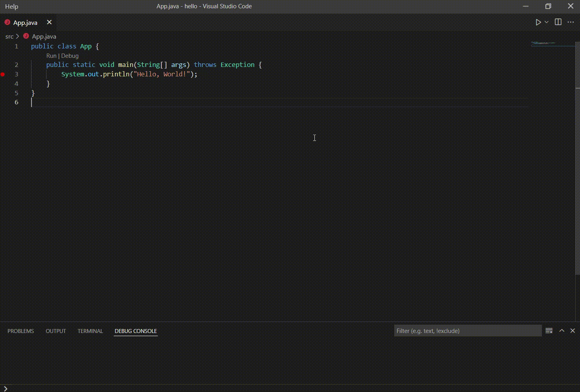This screenshot has height=392, width=580.
Task: Close the bottom panel
Action: [573, 331]
